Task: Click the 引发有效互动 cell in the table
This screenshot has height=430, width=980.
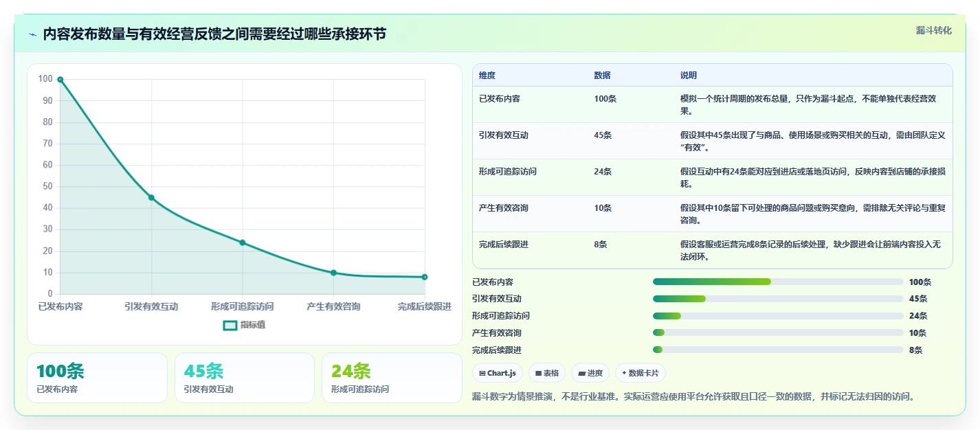Action: pyautogui.click(x=504, y=135)
